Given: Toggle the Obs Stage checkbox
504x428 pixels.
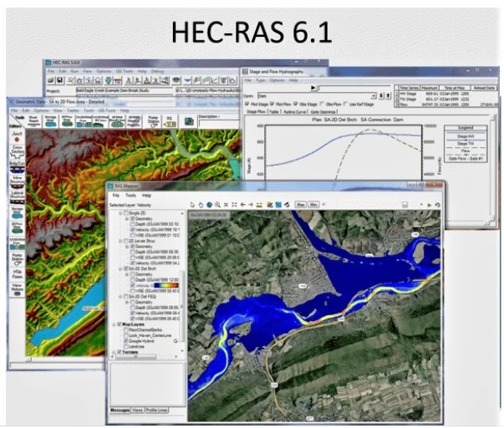Looking at the screenshot, I should (295, 104).
